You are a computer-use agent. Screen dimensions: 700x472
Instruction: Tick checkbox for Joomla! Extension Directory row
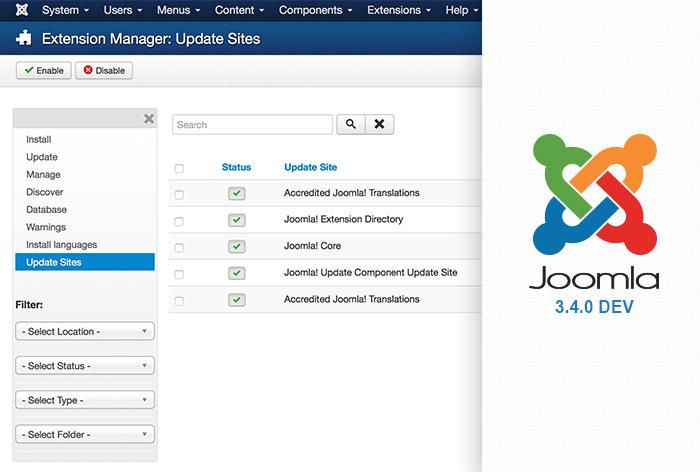[179, 221]
